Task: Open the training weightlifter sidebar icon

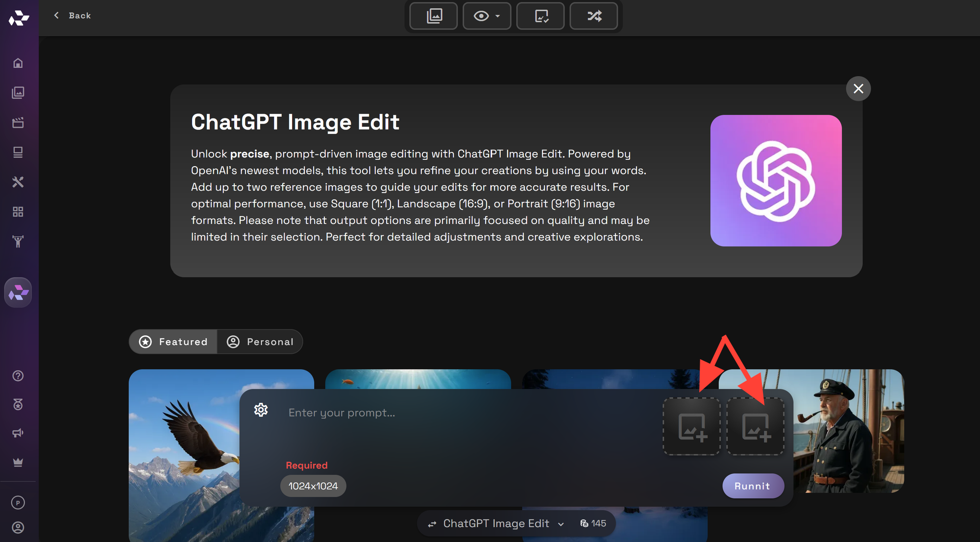Action: (x=18, y=242)
